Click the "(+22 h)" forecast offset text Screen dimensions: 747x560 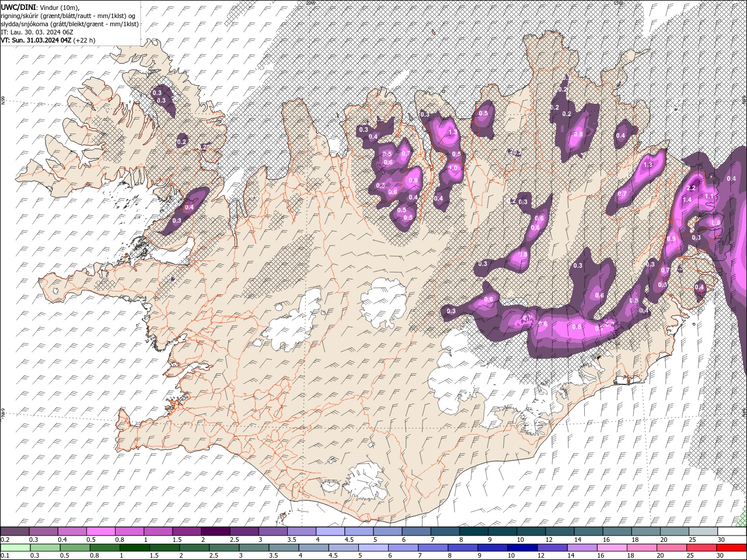[x=85, y=40]
